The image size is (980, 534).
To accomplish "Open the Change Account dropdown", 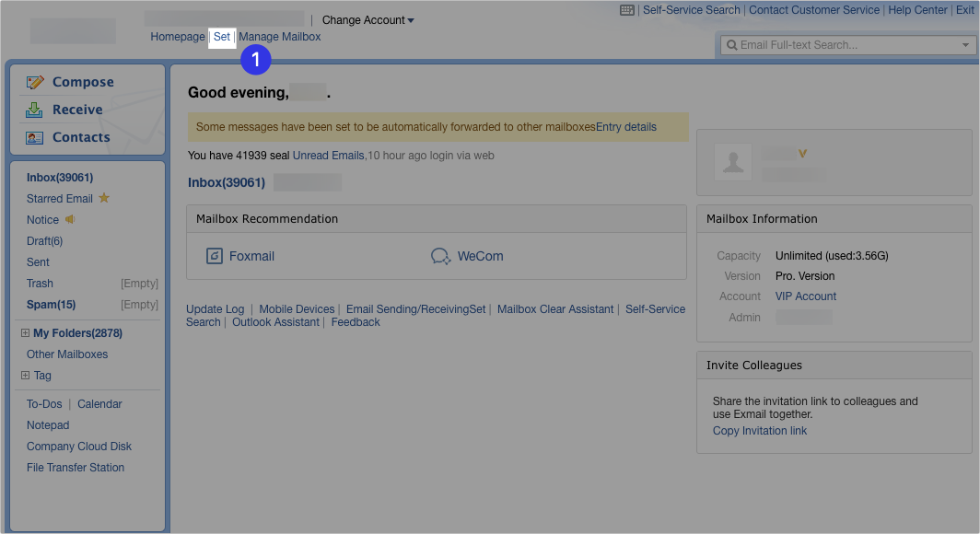I will [x=367, y=19].
